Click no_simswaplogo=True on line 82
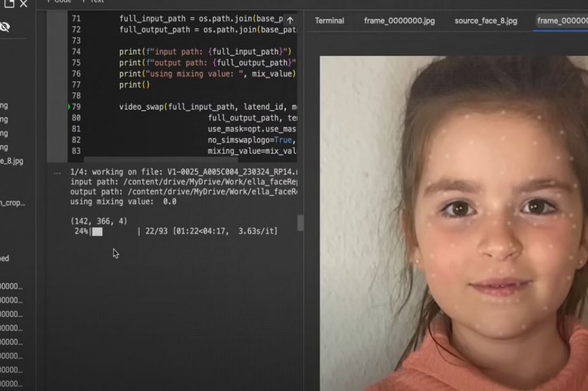The height and width of the screenshot is (391, 588). coord(252,140)
